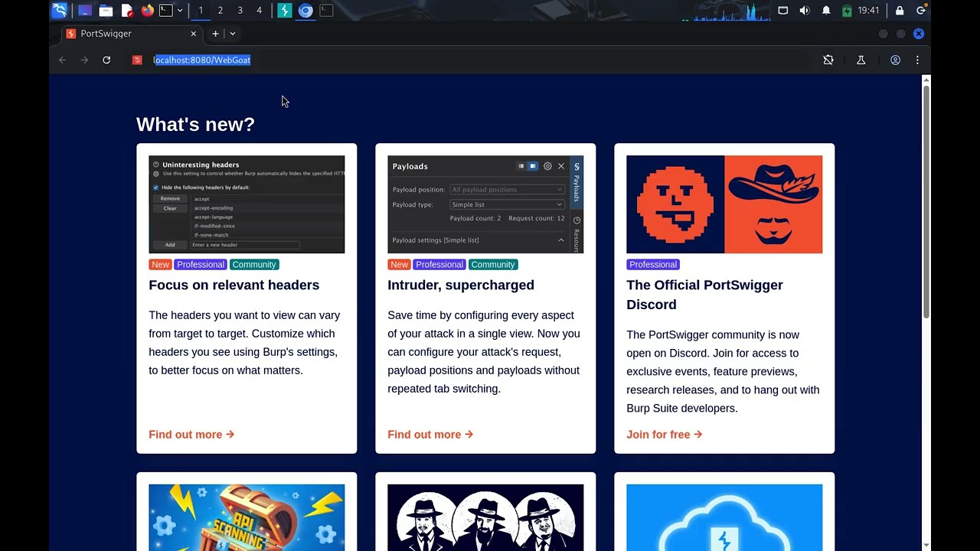Viewport: 980px width, 551px height.
Task: Expand the terminal launcher dropdown arrow
Action: click(180, 11)
